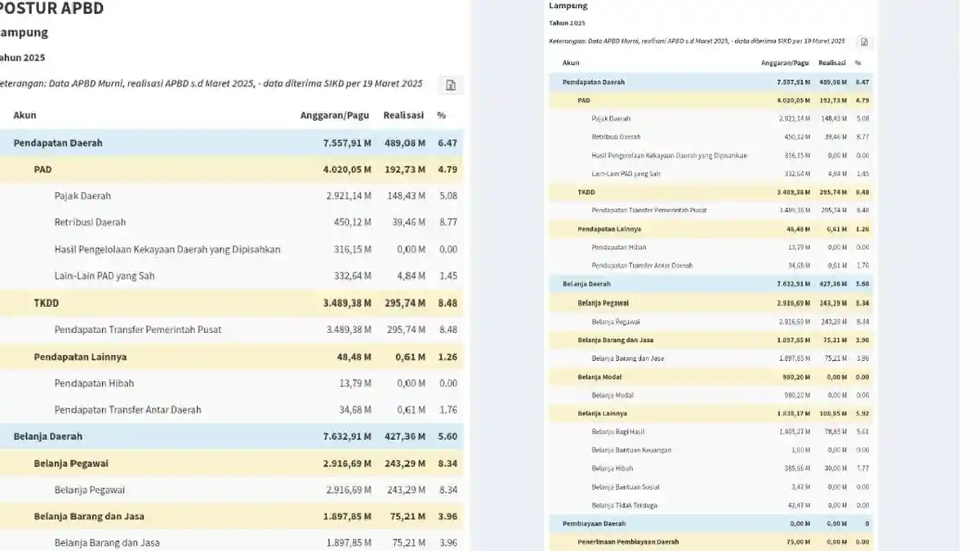980x551 pixels.
Task: Click 'Lain-Lain PAD yang Sah' in the enlarged table
Action: pyautogui.click(x=105, y=276)
